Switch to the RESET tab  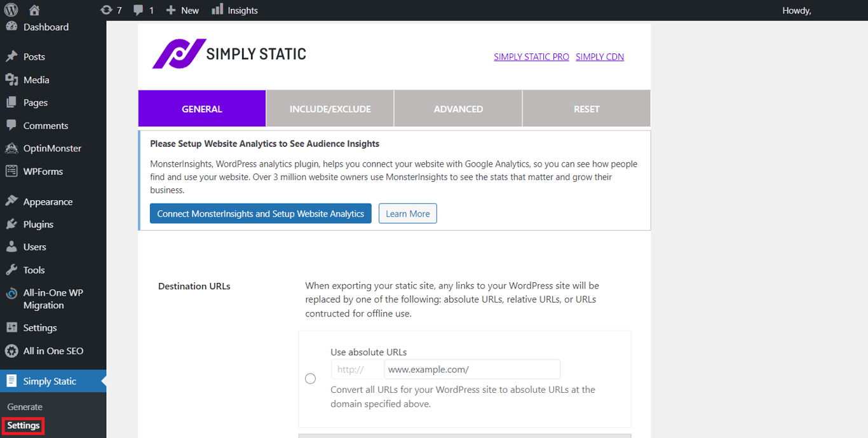(585, 108)
